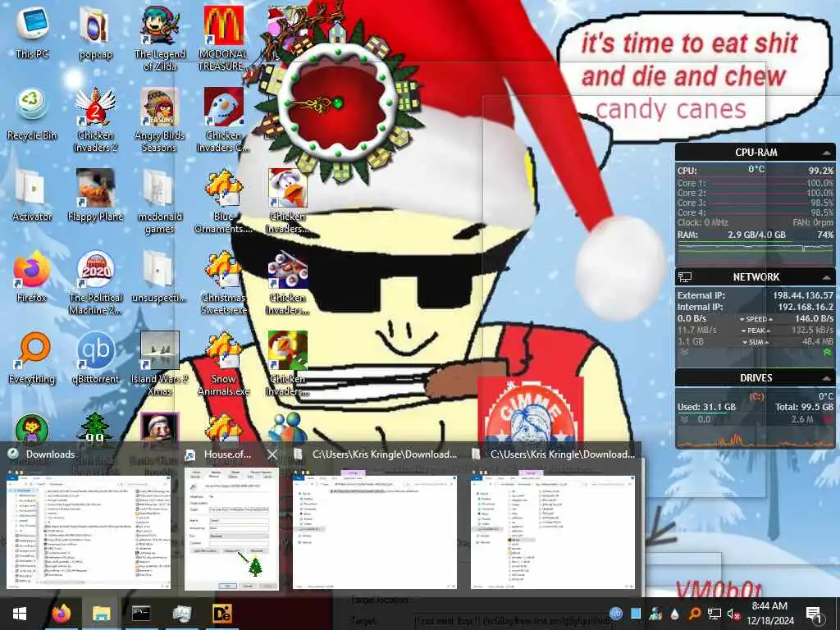Click the drive activity graph in DRIVES
840x630 pixels.
(x=756, y=440)
